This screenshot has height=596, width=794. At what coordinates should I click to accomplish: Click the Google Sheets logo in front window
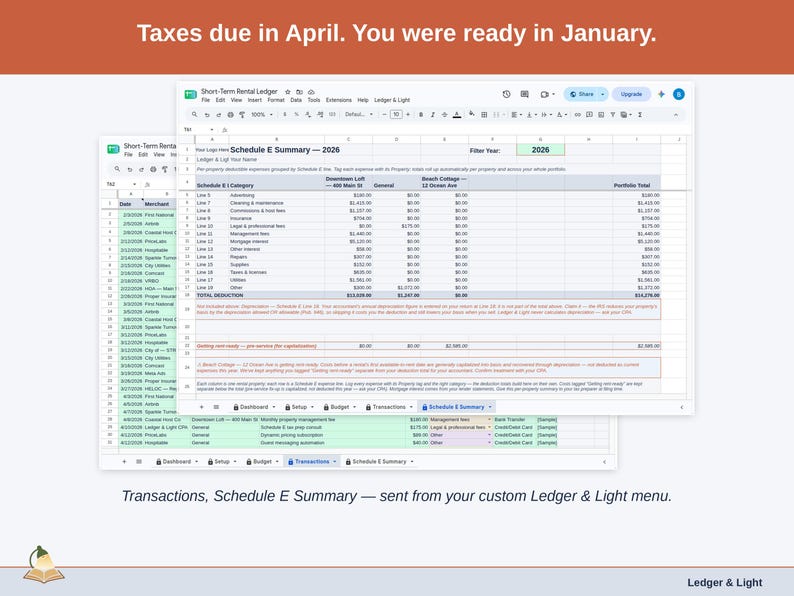[x=190, y=95]
